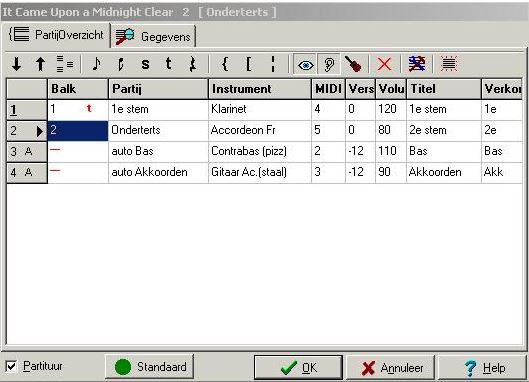Click the '1e stem' Partij cell
Screen dimensions: 529x382
click(158, 110)
